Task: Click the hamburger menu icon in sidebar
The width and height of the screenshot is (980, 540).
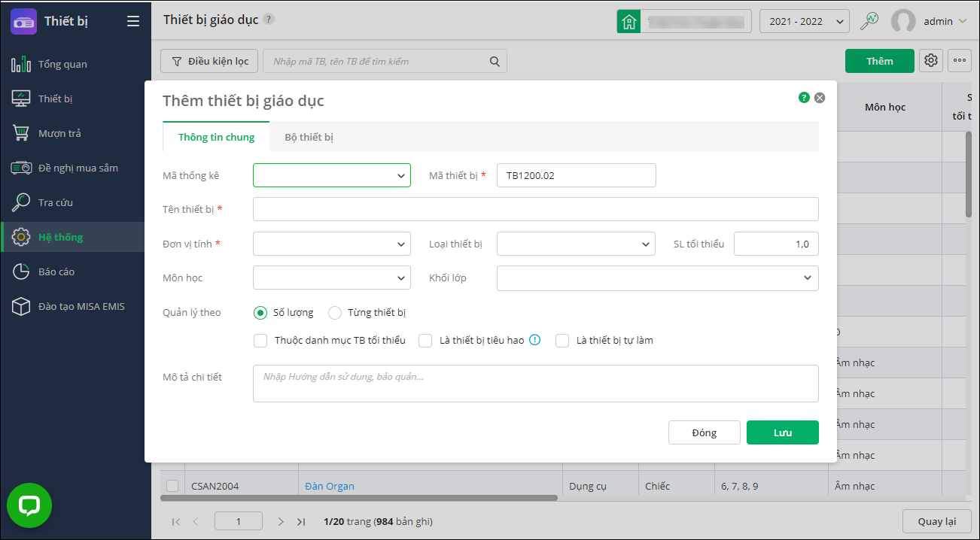Action: click(133, 21)
